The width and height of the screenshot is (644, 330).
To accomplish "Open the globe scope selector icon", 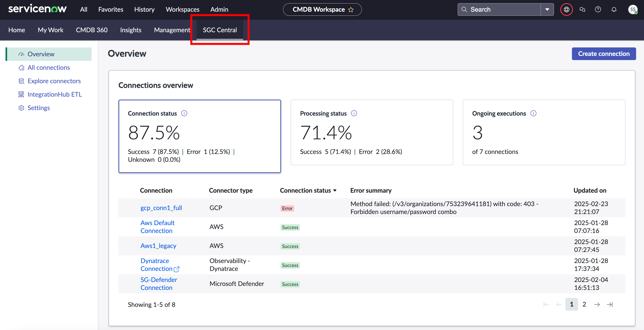I will click(566, 9).
